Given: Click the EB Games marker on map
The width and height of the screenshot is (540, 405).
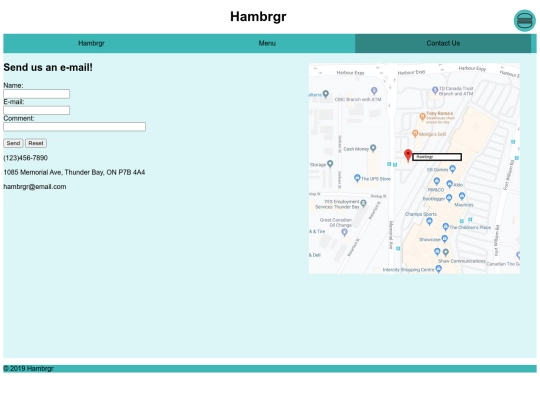Looking at the screenshot, I should point(453,168).
